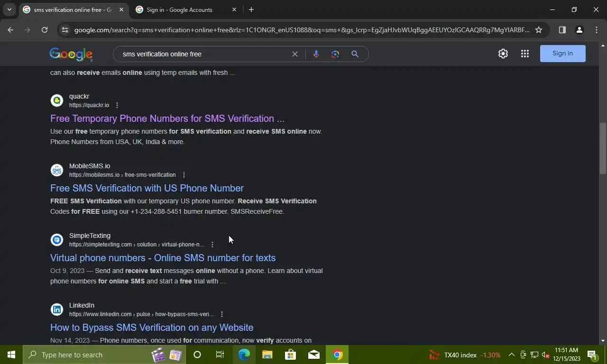
Task: Open more options for SimpleTexting result
Action: tap(212, 245)
